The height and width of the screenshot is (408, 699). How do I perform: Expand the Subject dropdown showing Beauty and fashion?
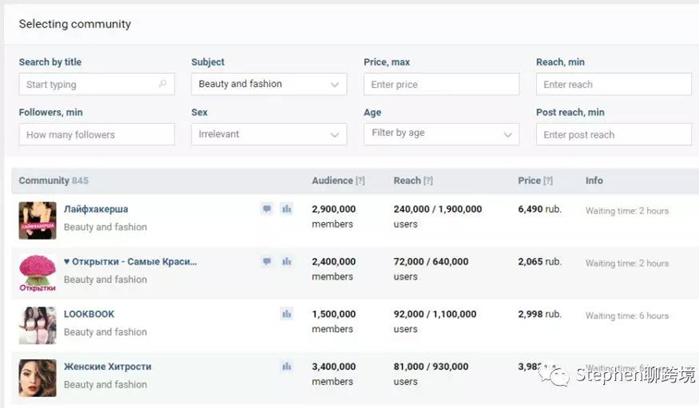tap(269, 85)
